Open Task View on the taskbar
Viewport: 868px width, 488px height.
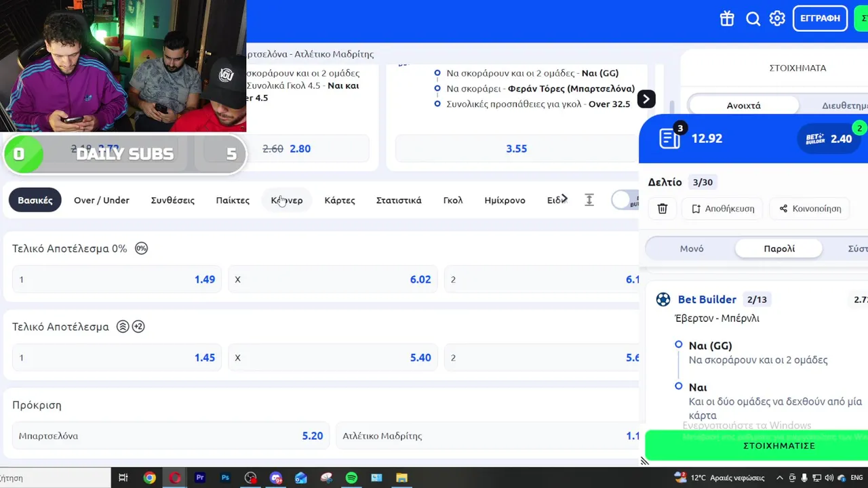click(x=123, y=478)
